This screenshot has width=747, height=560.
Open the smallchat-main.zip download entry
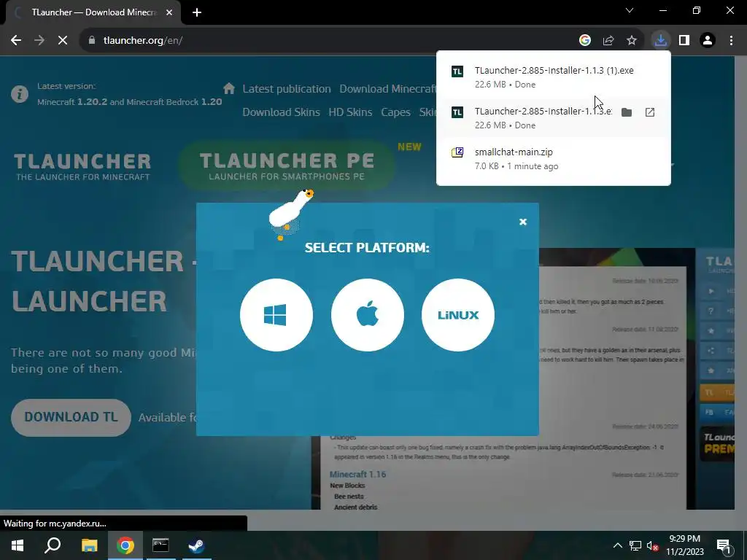click(x=554, y=158)
